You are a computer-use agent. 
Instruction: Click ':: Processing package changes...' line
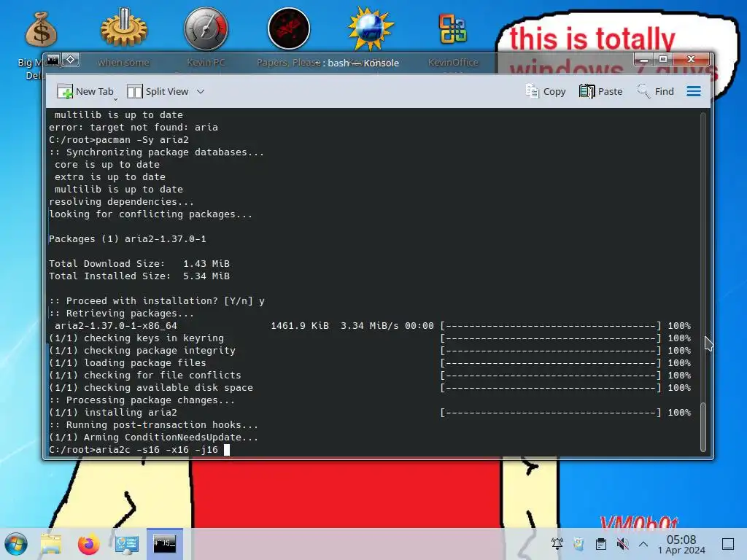click(142, 400)
